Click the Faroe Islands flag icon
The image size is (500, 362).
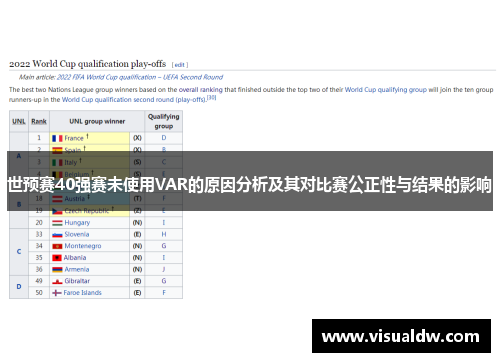pyautogui.click(x=57, y=293)
